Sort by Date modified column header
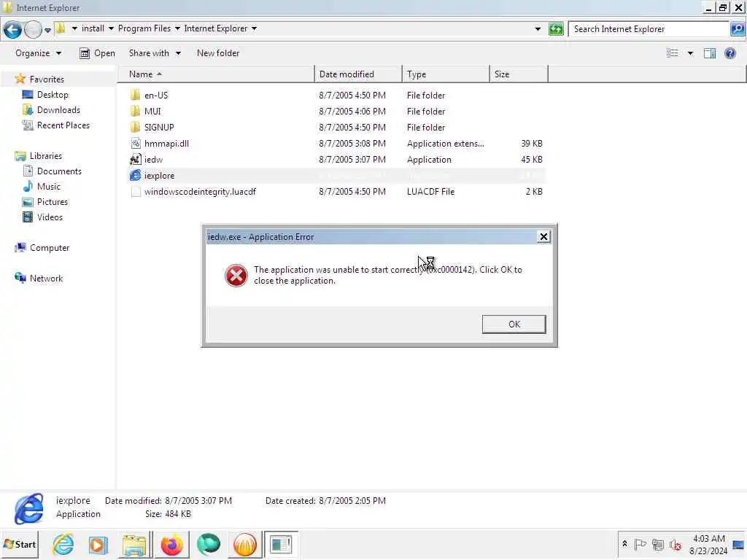This screenshot has width=747, height=560. (358, 74)
